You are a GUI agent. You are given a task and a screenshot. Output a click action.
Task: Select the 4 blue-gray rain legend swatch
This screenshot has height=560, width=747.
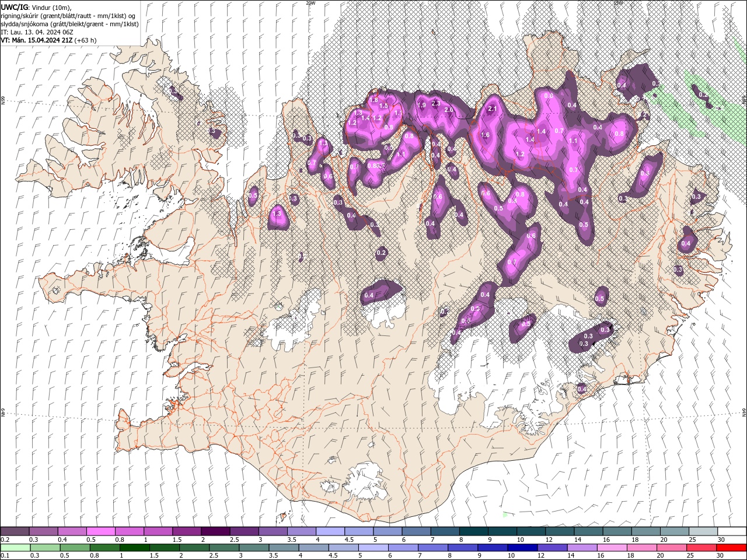[x=314, y=548]
